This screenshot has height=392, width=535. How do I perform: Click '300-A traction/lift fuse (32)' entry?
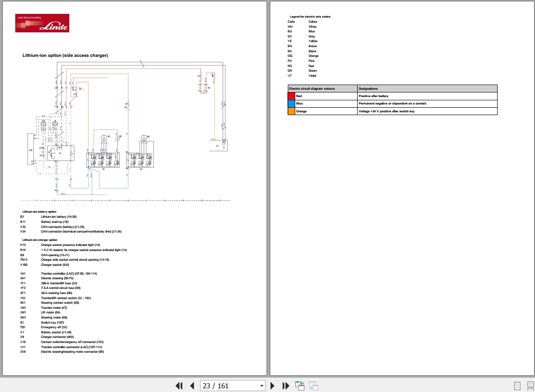[x=59, y=283]
